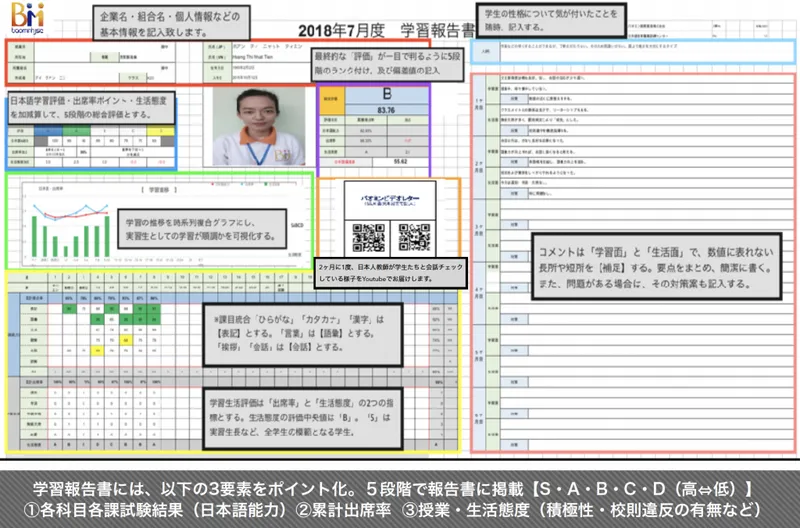Click the 83.76 score cell

point(387,110)
